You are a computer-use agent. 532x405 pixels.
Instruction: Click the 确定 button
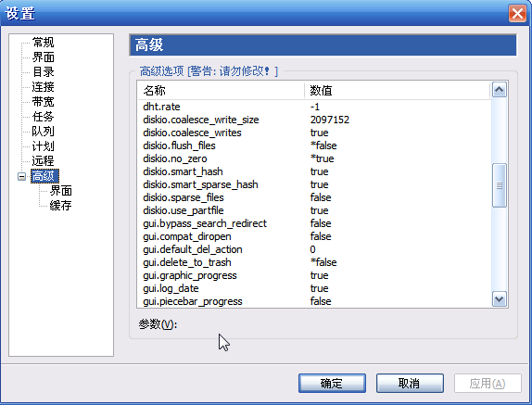point(332,384)
